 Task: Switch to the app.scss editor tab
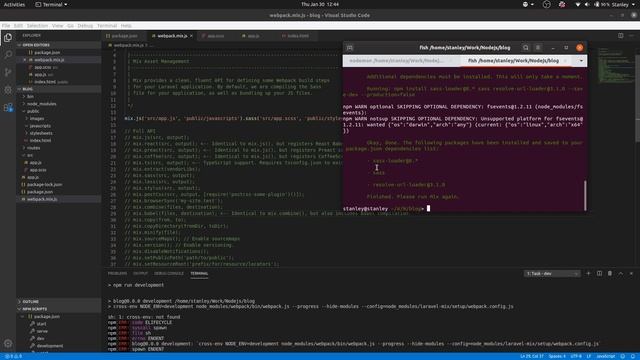click(216, 36)
